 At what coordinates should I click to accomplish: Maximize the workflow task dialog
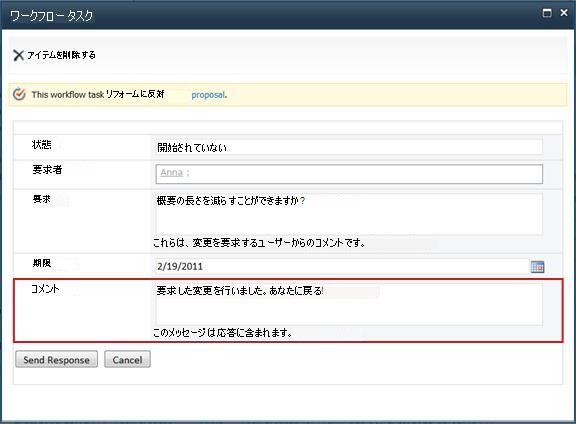point(547,13)
